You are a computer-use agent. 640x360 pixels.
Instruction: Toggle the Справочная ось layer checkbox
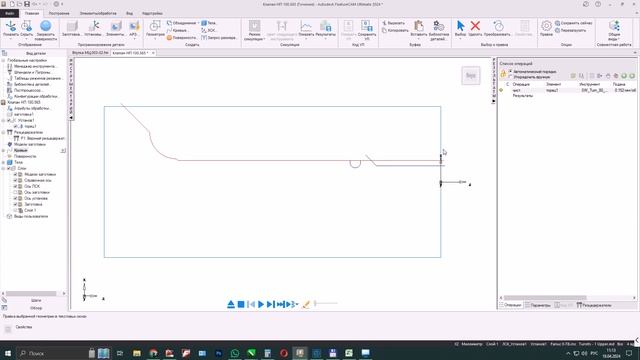pos(15,180)
